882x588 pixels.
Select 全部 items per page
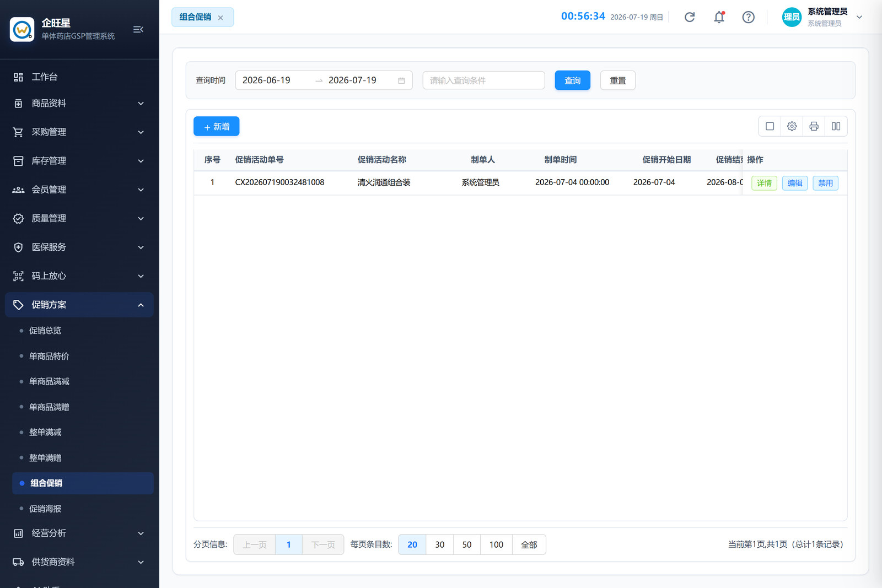pyautogui.click(x=529, y=544)
